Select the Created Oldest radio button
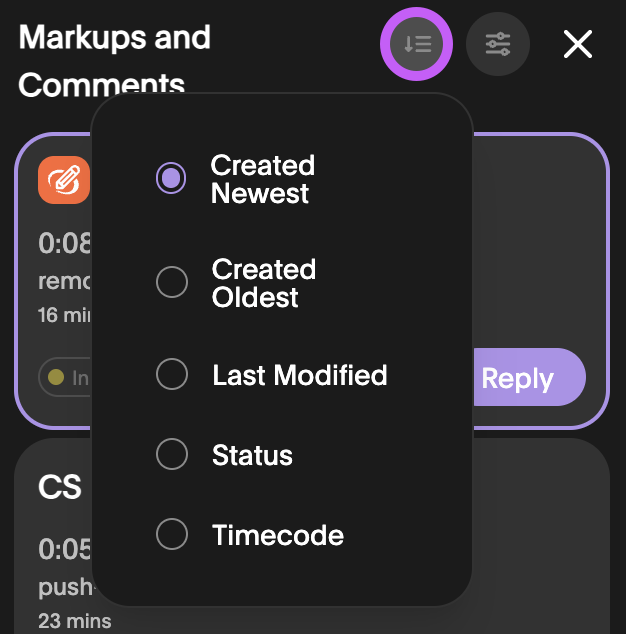626x634 pixels. [172, 282]
